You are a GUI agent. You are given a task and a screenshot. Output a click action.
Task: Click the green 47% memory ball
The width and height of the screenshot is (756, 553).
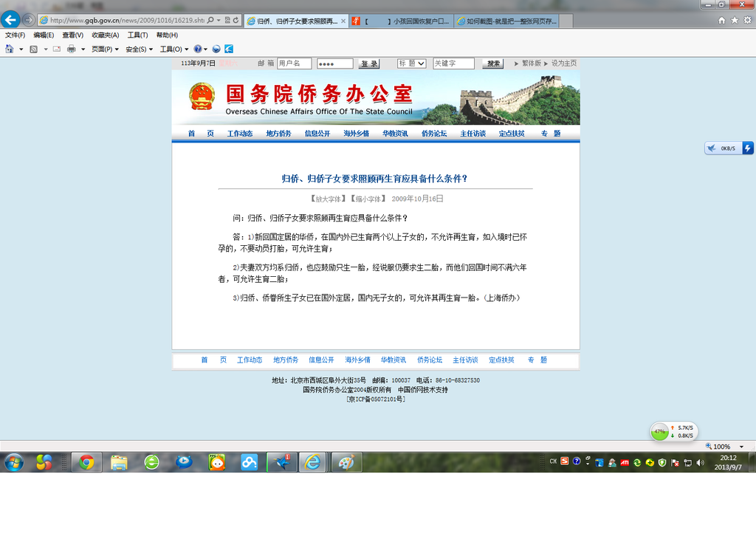659,431
